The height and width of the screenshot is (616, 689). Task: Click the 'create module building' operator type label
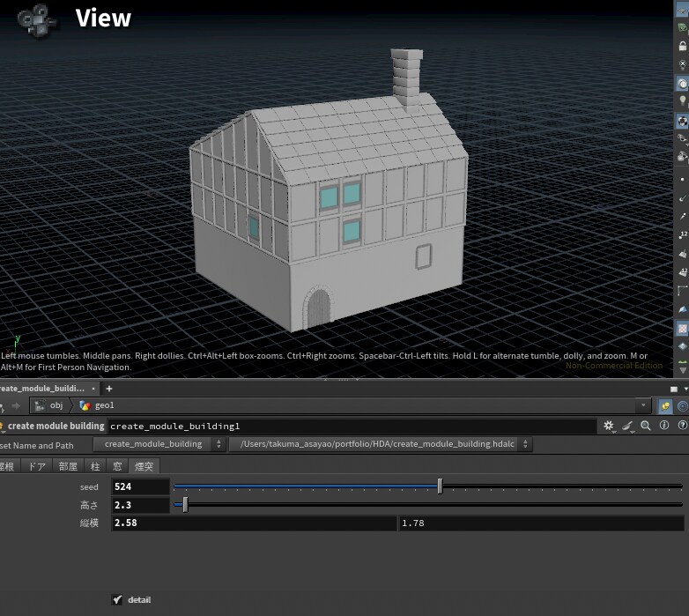[56, 426]
